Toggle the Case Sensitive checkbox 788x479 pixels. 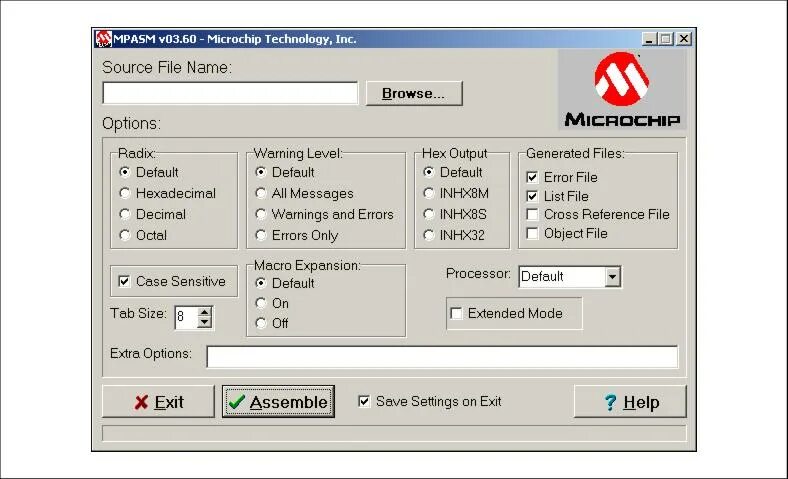(124, 281)
